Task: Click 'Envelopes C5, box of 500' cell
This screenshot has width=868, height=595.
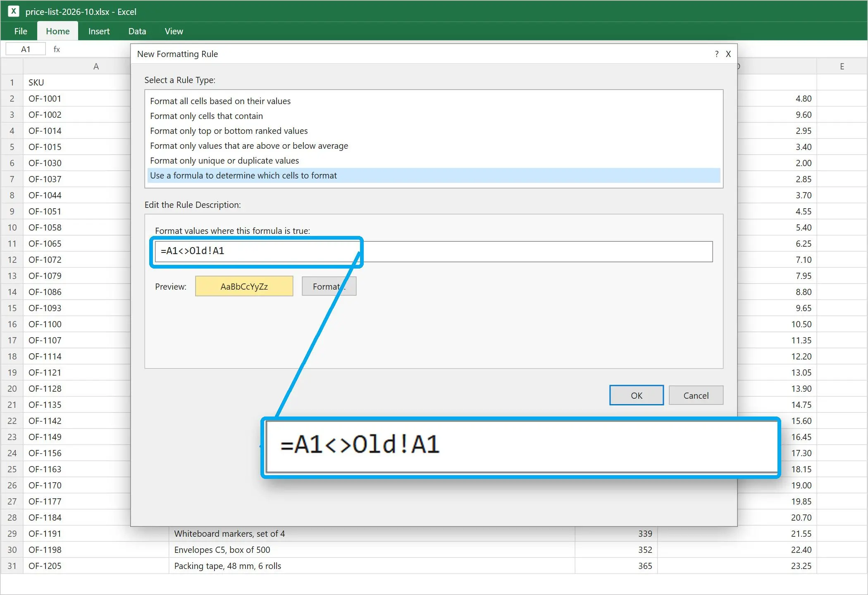Action: pyautogui.click(x=372, y=550)
